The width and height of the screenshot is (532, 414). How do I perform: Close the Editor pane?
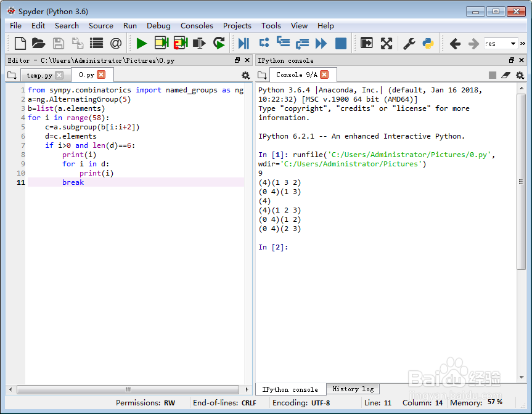click(x=247, y=60)
